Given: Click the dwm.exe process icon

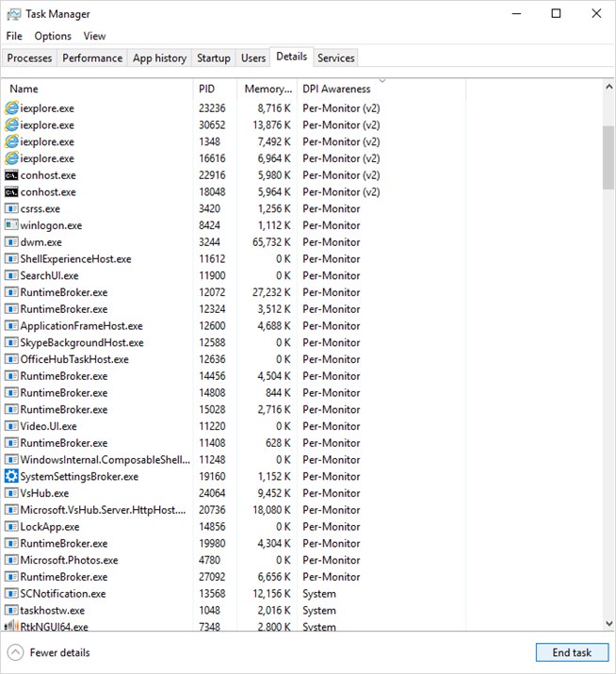Looking at the screenshot, I should (x=11, y=241).
